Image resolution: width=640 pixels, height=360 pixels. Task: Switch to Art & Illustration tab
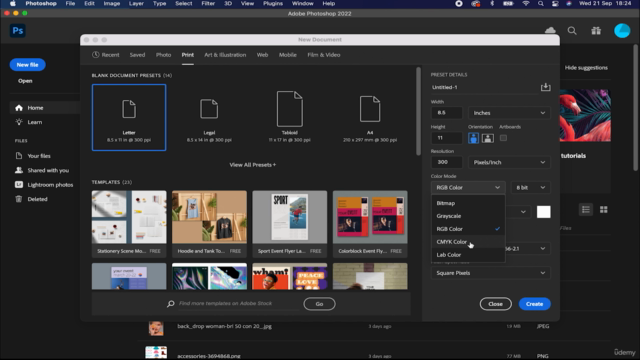[225, 55]
